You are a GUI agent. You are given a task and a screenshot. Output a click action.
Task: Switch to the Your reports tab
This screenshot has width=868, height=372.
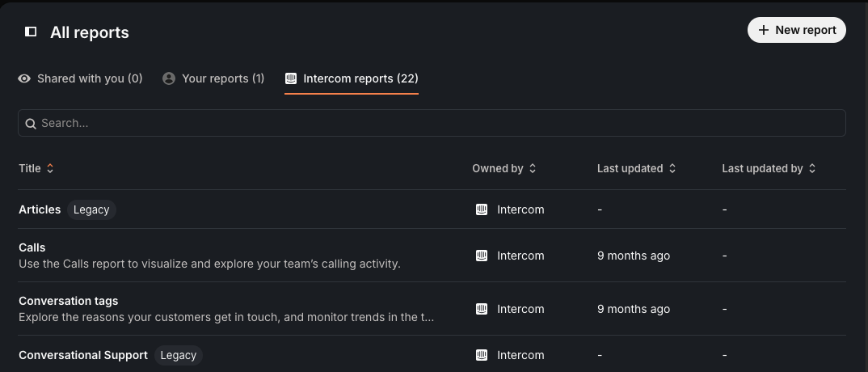tap(213, 78)
